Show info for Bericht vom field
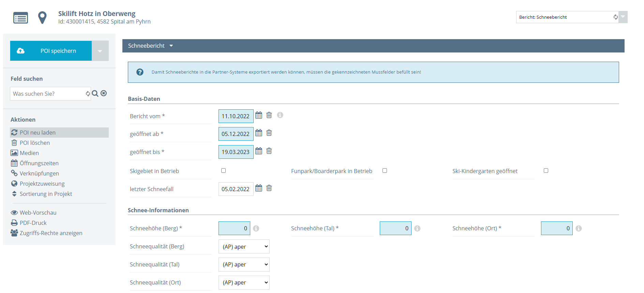644x293 pixels. coord(280,115)
